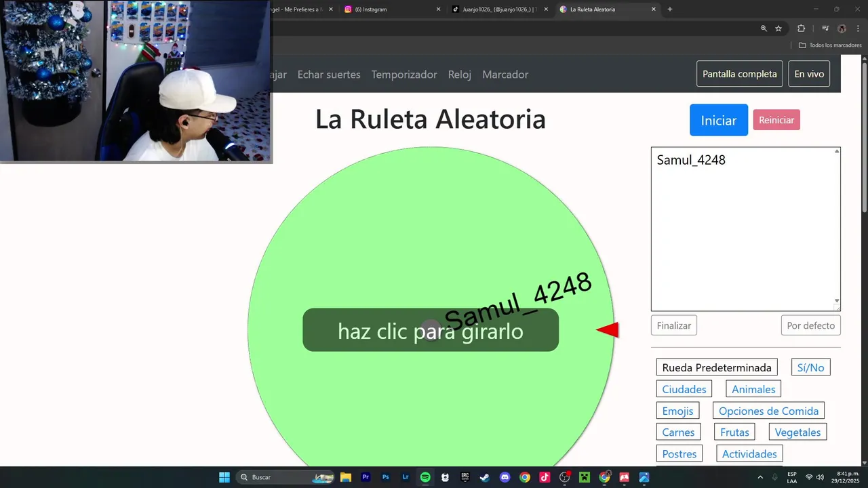Click the En vivo button
868x488 pixels.
tap(809, 74)
